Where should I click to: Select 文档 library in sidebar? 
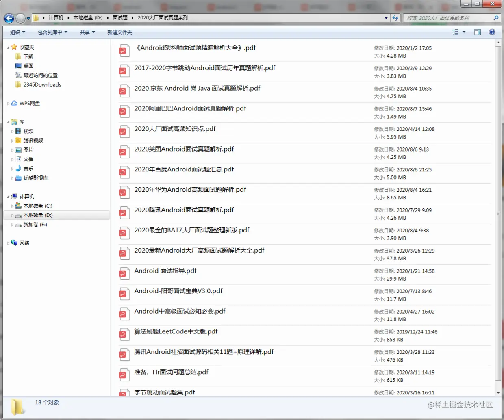coord(28,159)
